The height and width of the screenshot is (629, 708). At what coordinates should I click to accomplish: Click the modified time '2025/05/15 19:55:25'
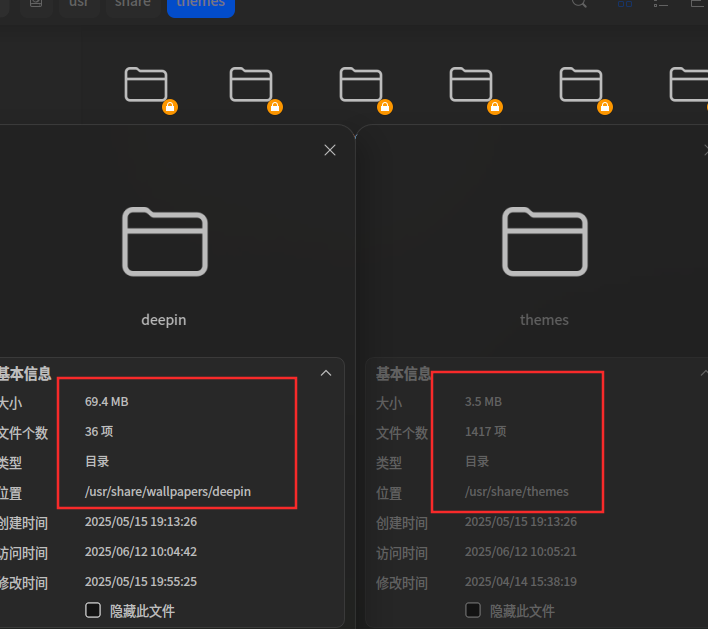point(141,581)
